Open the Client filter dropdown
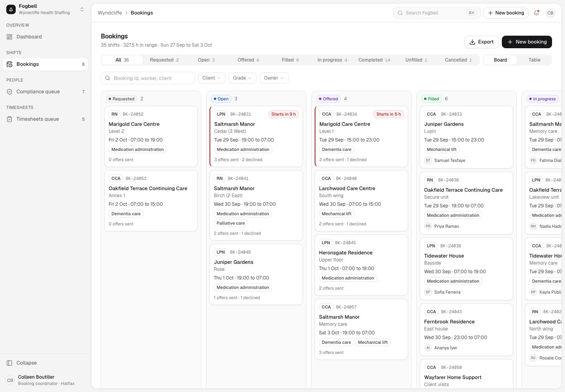 (212, 78)
